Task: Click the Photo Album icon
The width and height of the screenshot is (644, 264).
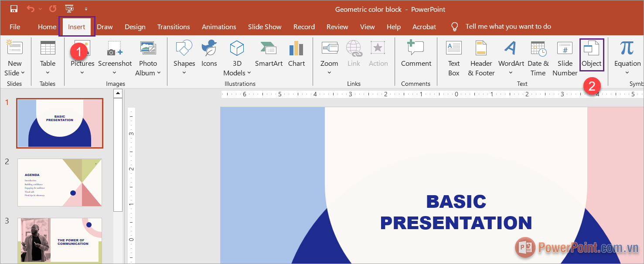Action: (x=148, y=48)
